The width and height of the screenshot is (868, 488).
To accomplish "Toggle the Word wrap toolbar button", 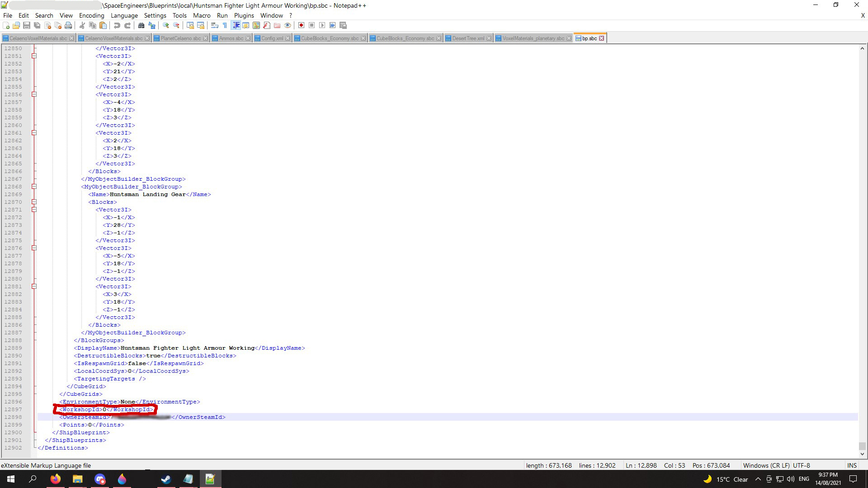I will tap(215, 25).
